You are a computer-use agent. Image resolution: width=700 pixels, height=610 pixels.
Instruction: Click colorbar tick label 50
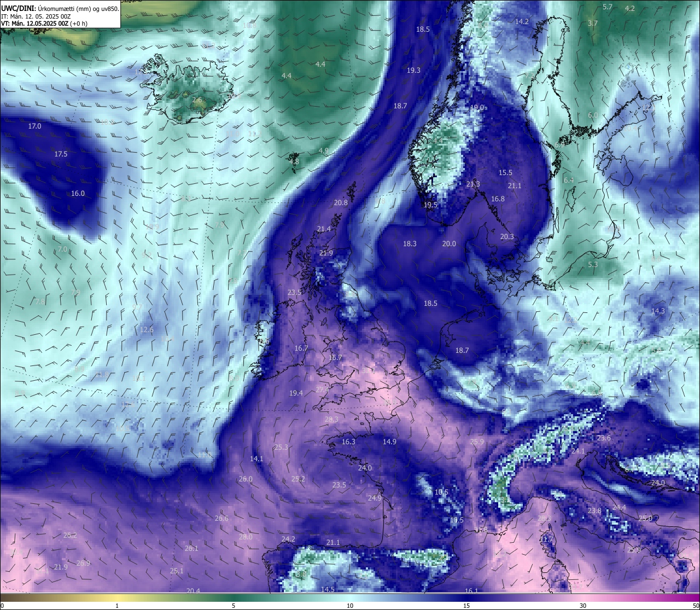pyautogui.click(x=696, y=606)
